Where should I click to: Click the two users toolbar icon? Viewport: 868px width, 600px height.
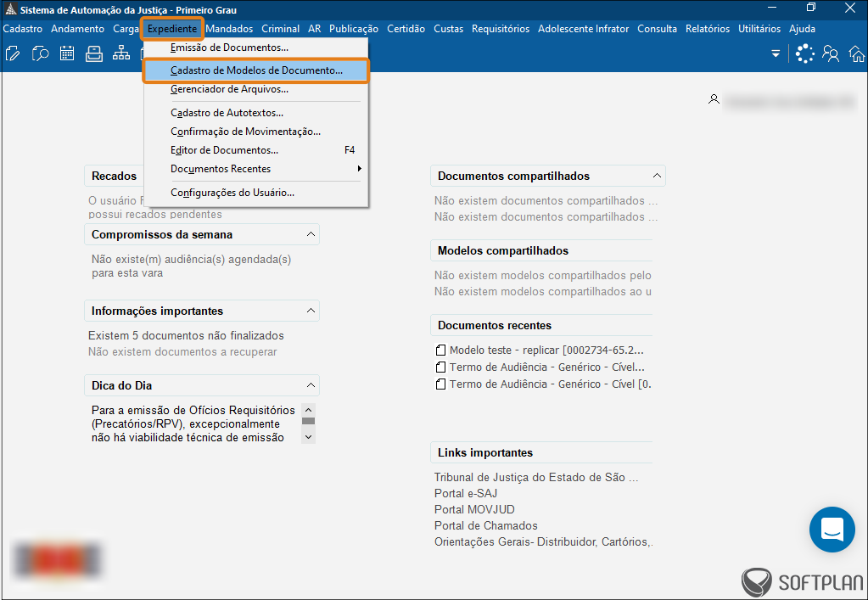[831, 53]
